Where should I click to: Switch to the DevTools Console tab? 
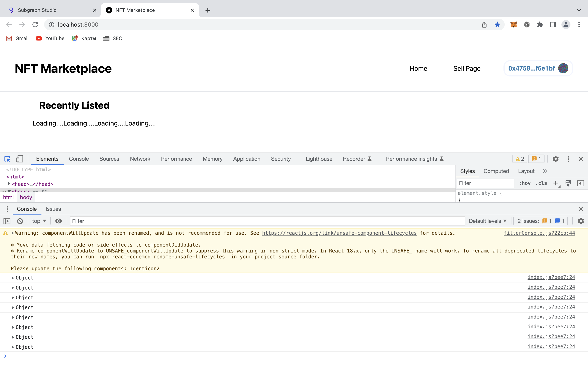click(79, 159)
